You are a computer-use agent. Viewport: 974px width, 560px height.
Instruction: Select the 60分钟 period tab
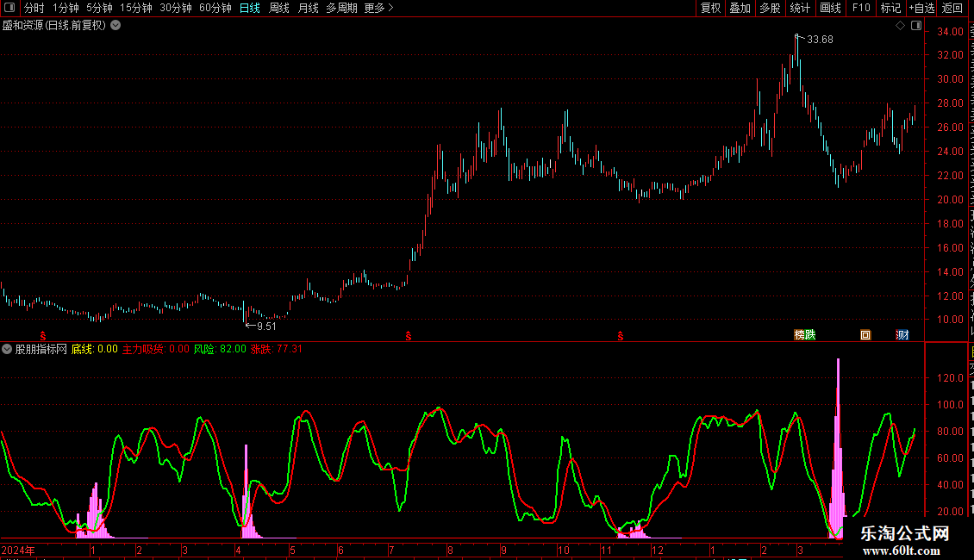215,8
